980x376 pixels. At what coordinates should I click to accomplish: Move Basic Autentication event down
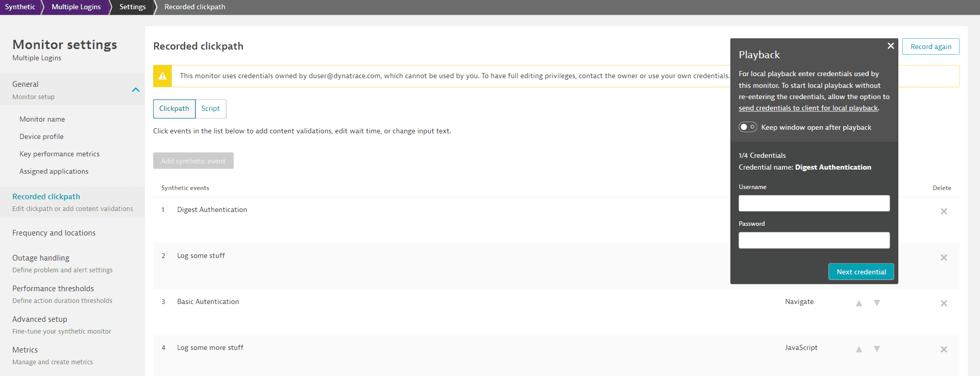[877, 303]
